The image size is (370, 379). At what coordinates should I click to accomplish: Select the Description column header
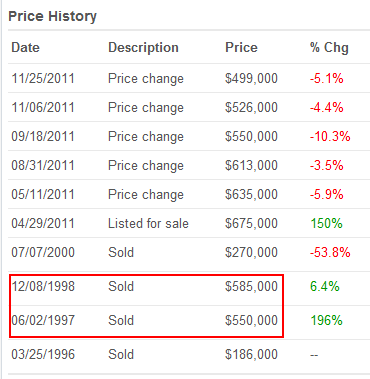click(143, 48)
